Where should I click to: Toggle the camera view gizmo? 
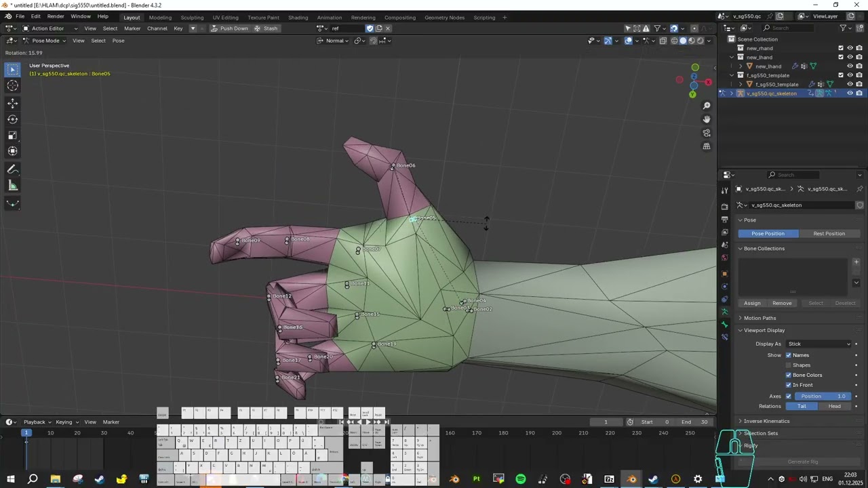pyautogui.click(x=707, y=133)
